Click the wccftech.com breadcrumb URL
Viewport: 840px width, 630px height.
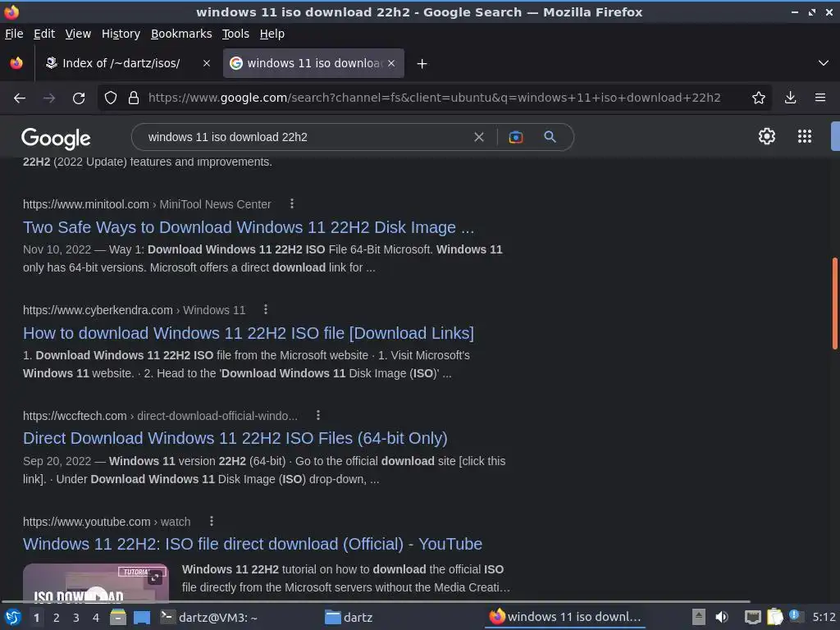point(160,416)
